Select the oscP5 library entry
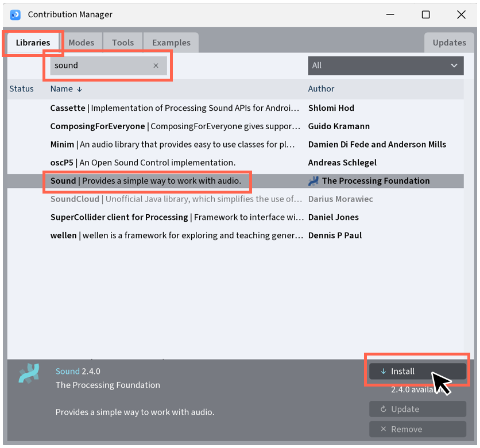 pyautogui.click(x=144, y=163)
